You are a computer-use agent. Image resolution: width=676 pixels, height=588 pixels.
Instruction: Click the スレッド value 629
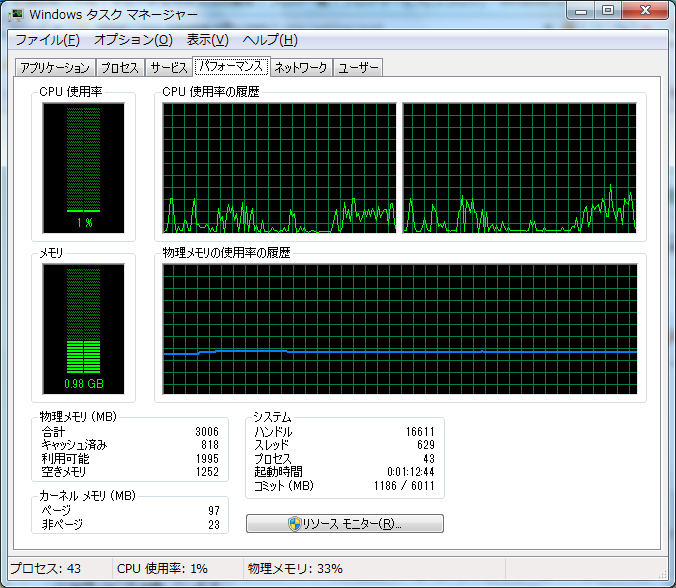426,445
